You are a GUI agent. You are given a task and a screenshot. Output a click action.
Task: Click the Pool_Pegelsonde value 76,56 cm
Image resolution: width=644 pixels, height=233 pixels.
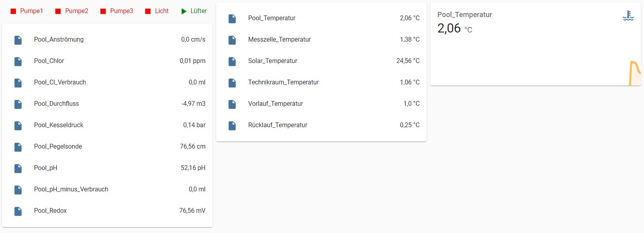pos(193,147)
